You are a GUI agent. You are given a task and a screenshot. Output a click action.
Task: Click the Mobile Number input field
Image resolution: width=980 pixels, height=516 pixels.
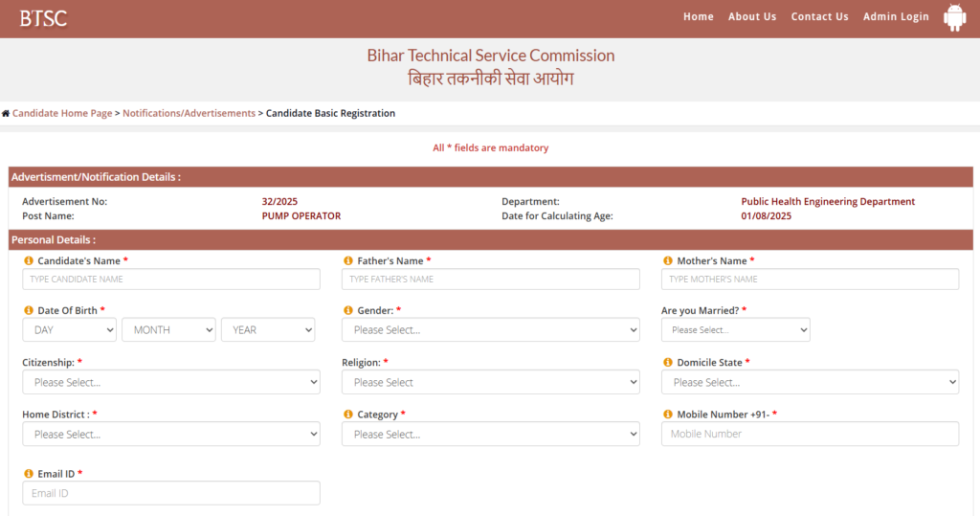coord(810,434)
